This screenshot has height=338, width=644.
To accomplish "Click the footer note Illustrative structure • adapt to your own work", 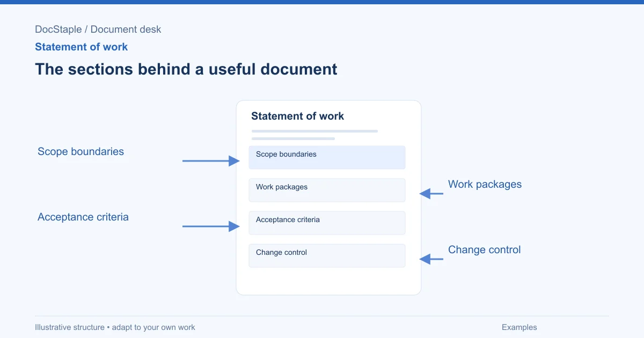I will coord(115,327).
